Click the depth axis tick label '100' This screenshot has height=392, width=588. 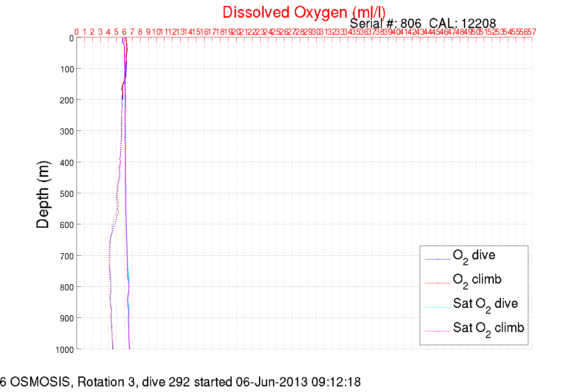pyautogui.click(x=67, y=69)
